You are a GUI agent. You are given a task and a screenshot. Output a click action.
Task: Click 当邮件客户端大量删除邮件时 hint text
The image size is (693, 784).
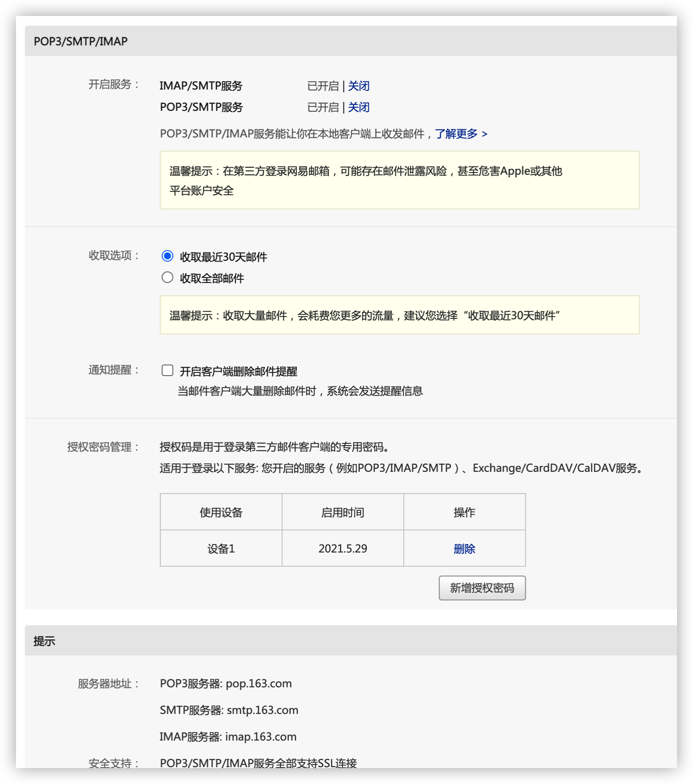(300, 391)
